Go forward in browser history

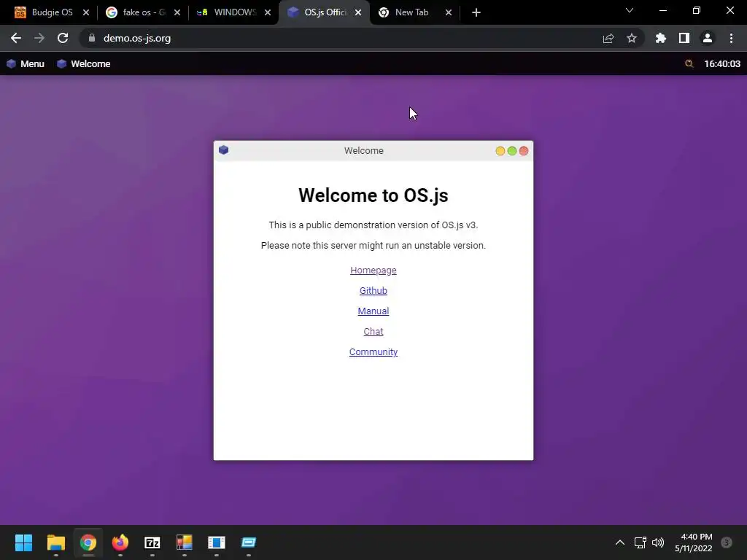pos(39,38)
